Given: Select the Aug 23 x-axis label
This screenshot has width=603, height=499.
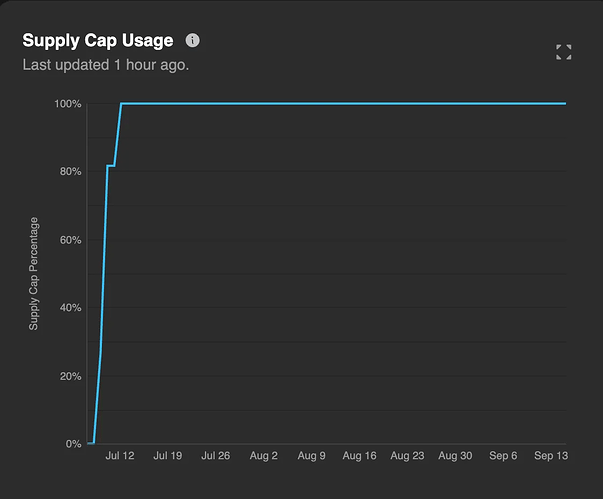Looking at the screenshot, I should (407, 456).
